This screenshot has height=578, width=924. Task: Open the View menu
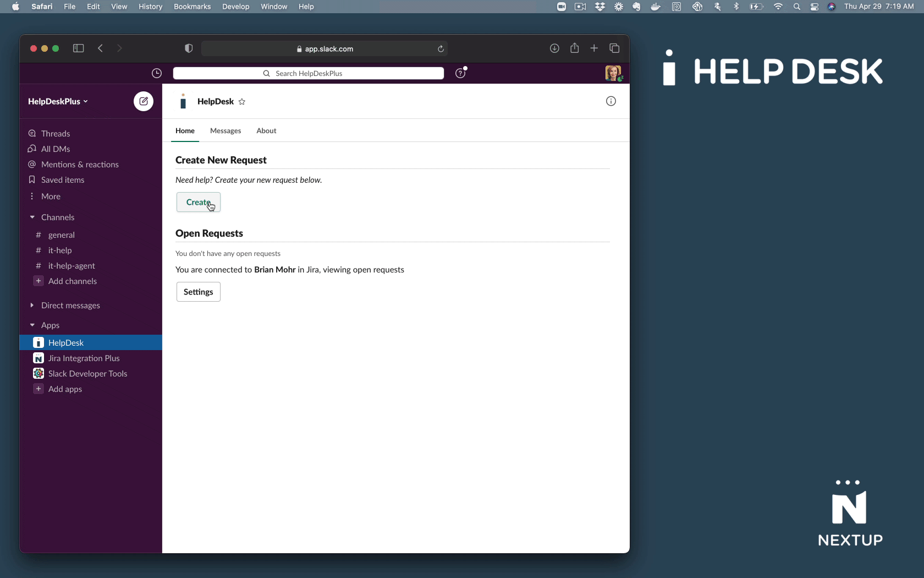pos(119,7)
